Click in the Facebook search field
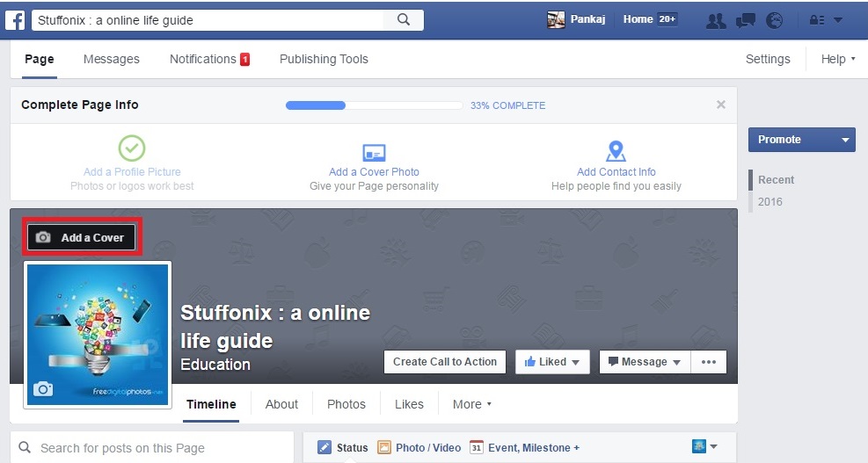The height and width of the screenshot is (463, 868). pos(209,20)
